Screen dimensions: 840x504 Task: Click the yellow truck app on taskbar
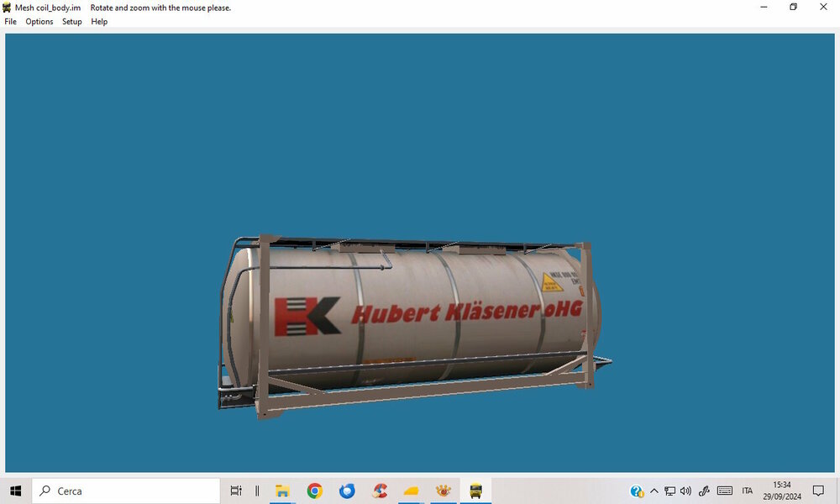tap(475, 491)
